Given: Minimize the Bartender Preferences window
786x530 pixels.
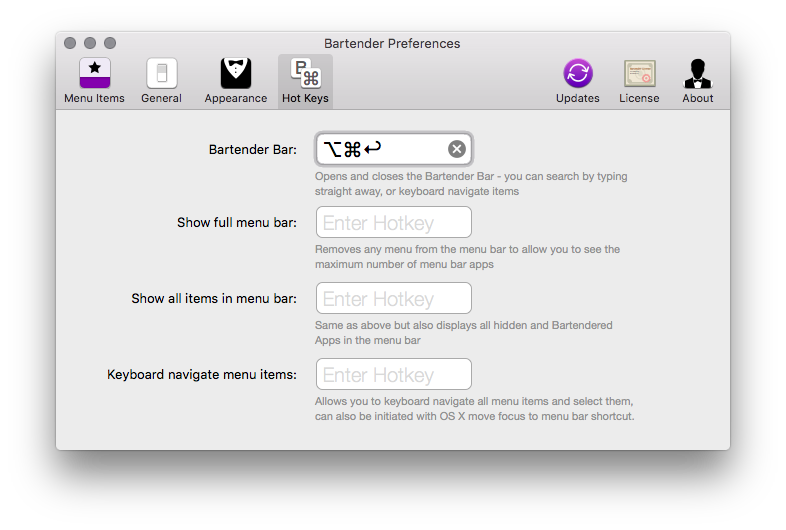Looking at the screenshot, I should pyautogui.click(x=90, y=43).
